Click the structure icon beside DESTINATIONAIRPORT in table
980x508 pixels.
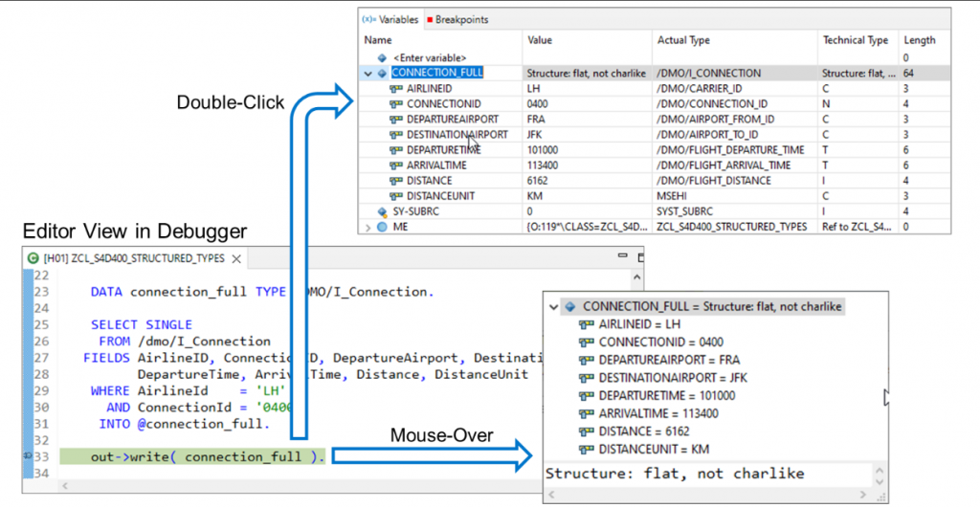pos(395,134)
